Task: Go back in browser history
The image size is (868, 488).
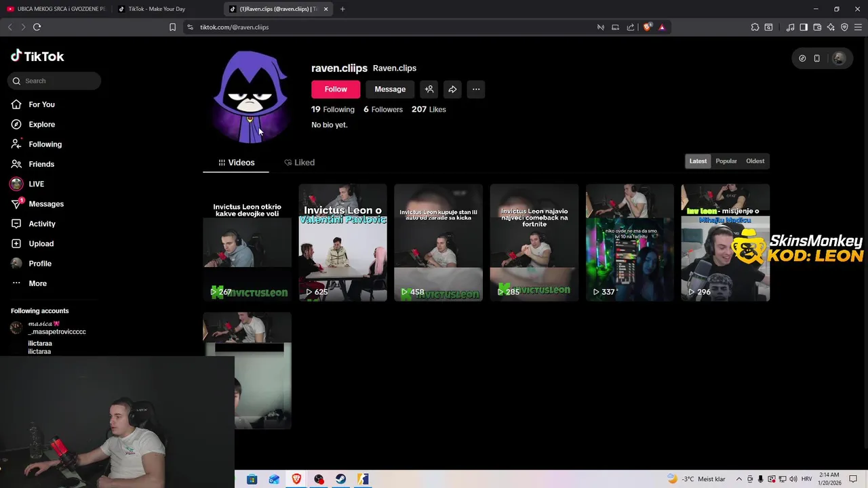Action: (9, 27)
